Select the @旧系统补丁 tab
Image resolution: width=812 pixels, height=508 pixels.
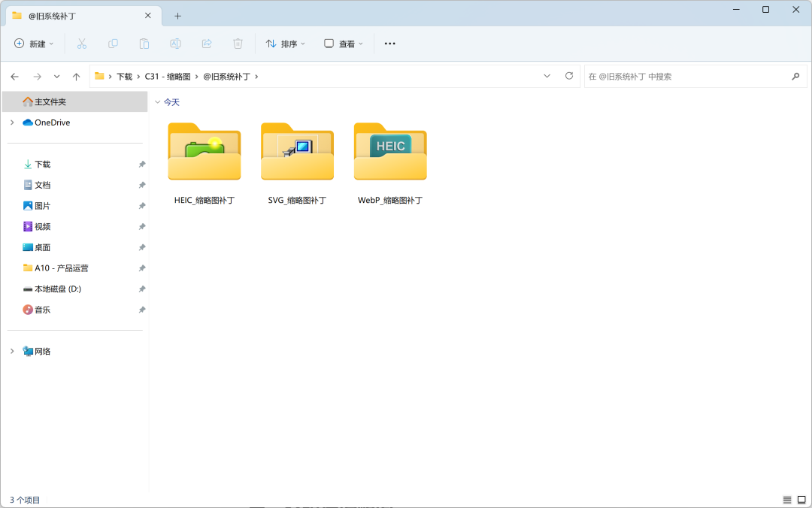pos(83,16)
